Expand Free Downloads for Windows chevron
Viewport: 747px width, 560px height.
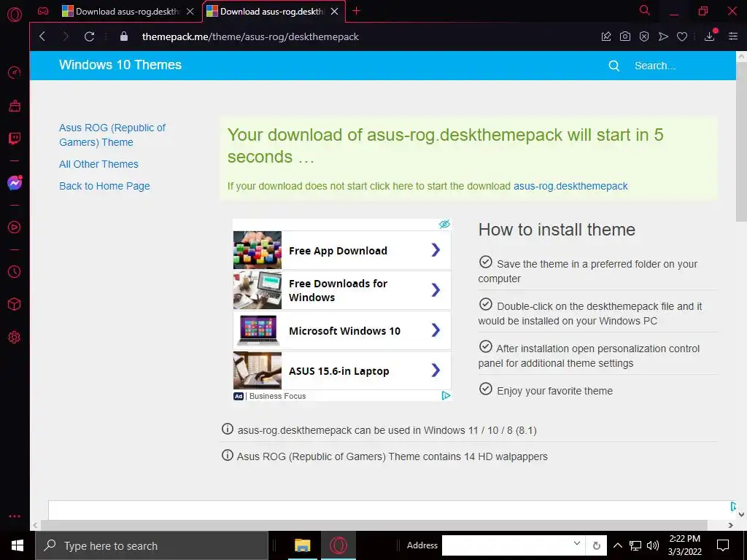[436, 290]
